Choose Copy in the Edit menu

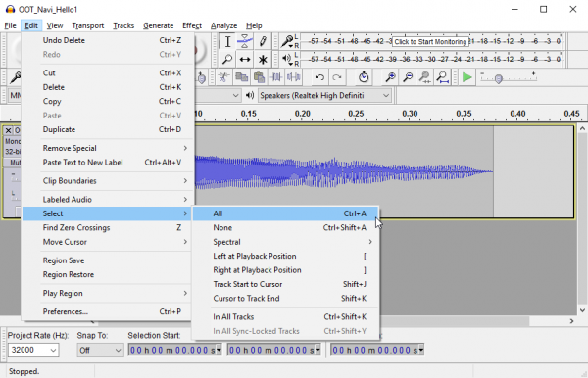click(x=108, y=101)
